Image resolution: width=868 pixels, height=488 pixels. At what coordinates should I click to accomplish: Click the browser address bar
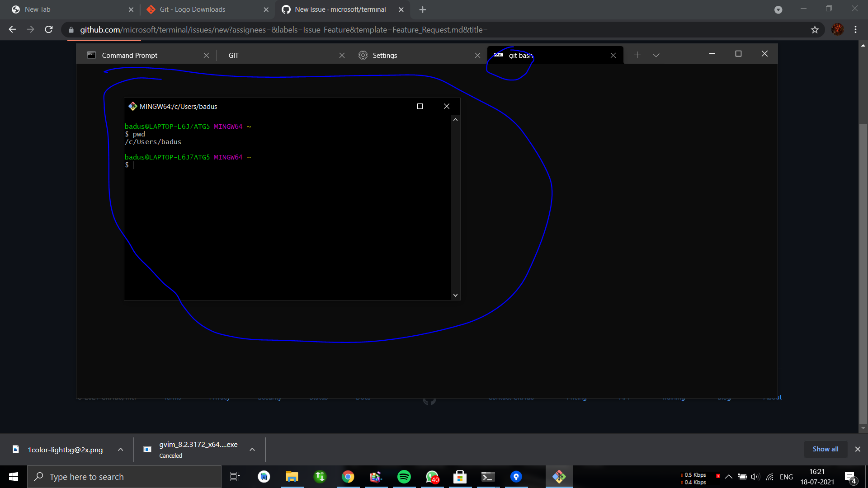click(362, 30)
